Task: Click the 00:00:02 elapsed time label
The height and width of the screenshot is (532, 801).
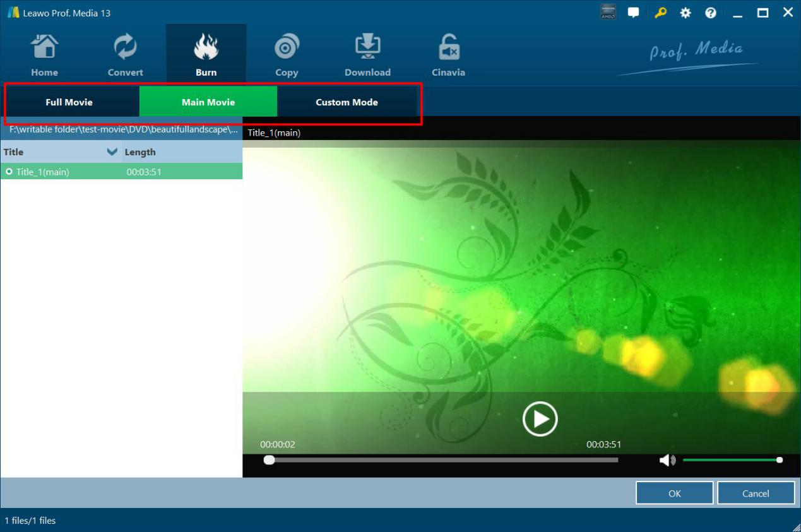Action: tap(278, 444)
